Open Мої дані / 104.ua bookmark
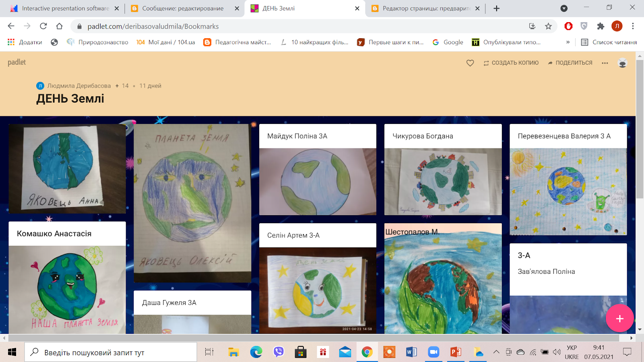 click(x=165, y=42)
